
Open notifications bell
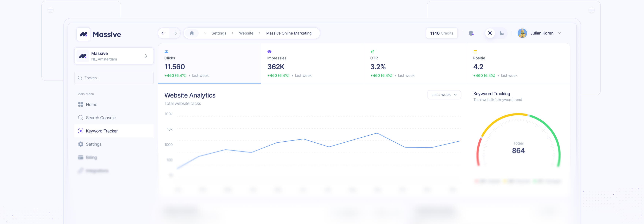(x=471, y=33)
